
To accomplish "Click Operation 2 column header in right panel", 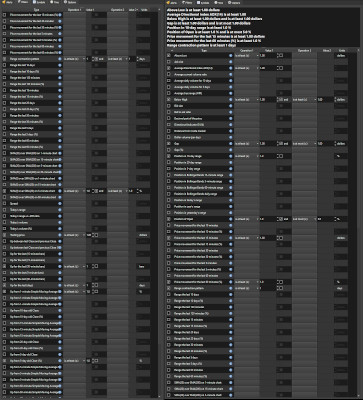I will (304, 50).
